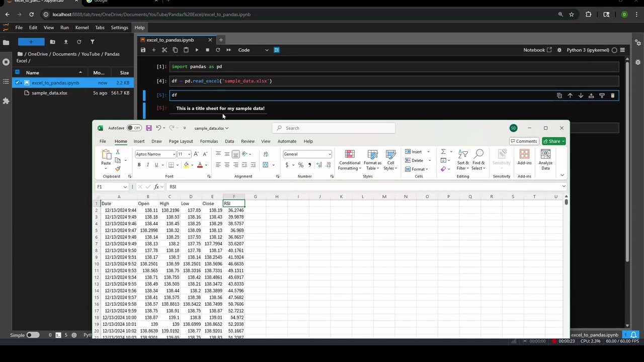Image resolution: width=644 pixels, height=362 pixels.
Task: Toggle the code cell render view icon
Action: click(x=276, y=50)
